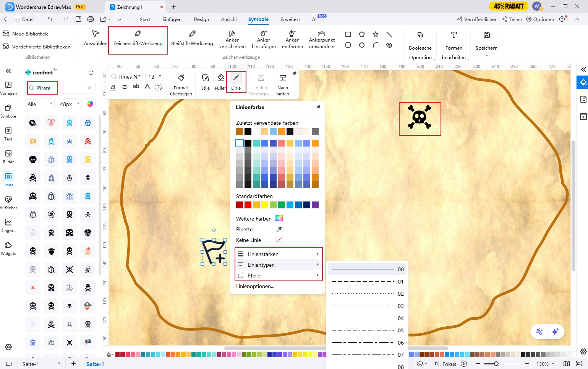The height and width of the screenshot is (369, 588).
Task: Click the Pipette eyedropper icon
Action: [x=279, y=229]
